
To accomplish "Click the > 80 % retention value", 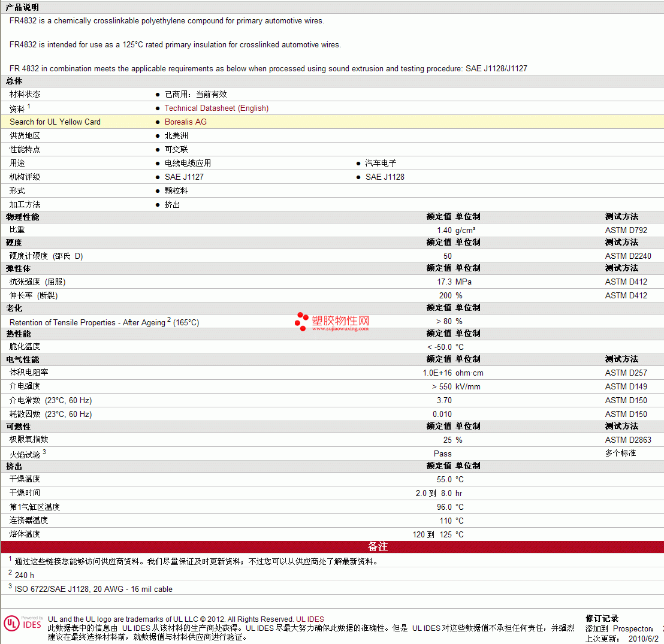I will click(449, 321).
